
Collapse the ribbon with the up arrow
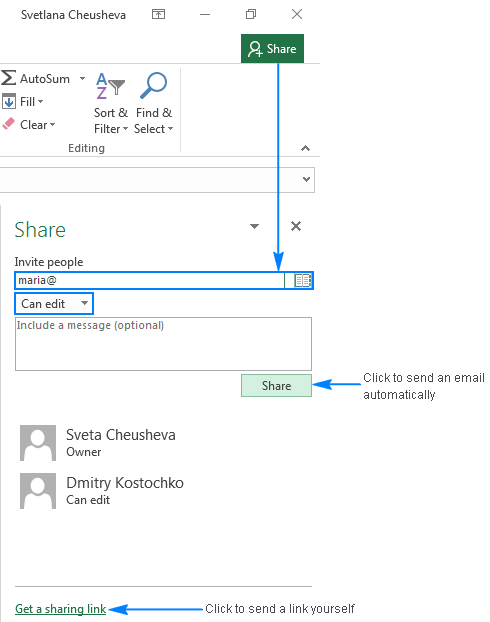[x=305, y=148]
